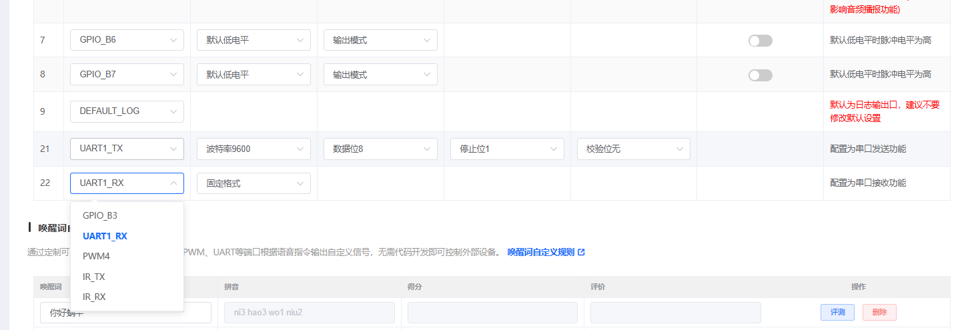Select GPIO_B3 from the dropdown list
The width and height of the screenshot is (980, 330).
pyautogui.click(x=127, y=215)
